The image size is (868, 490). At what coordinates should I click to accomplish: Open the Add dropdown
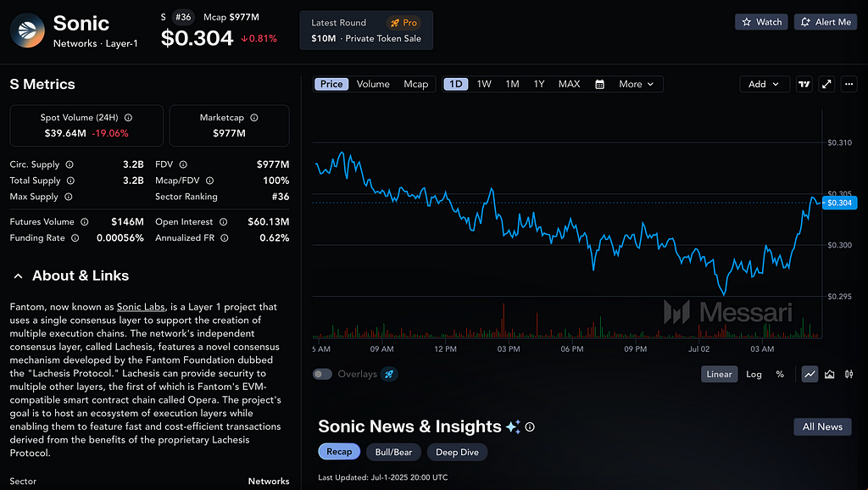click(764, 84)
